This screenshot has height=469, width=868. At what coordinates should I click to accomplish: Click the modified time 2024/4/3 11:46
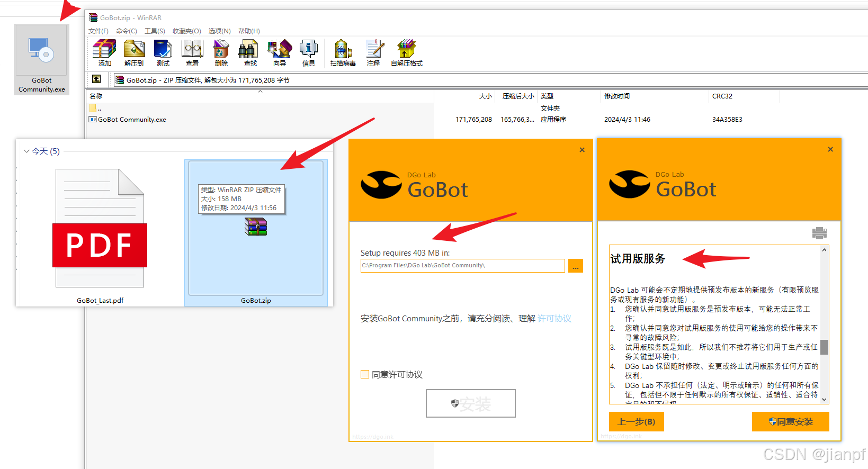627,120
